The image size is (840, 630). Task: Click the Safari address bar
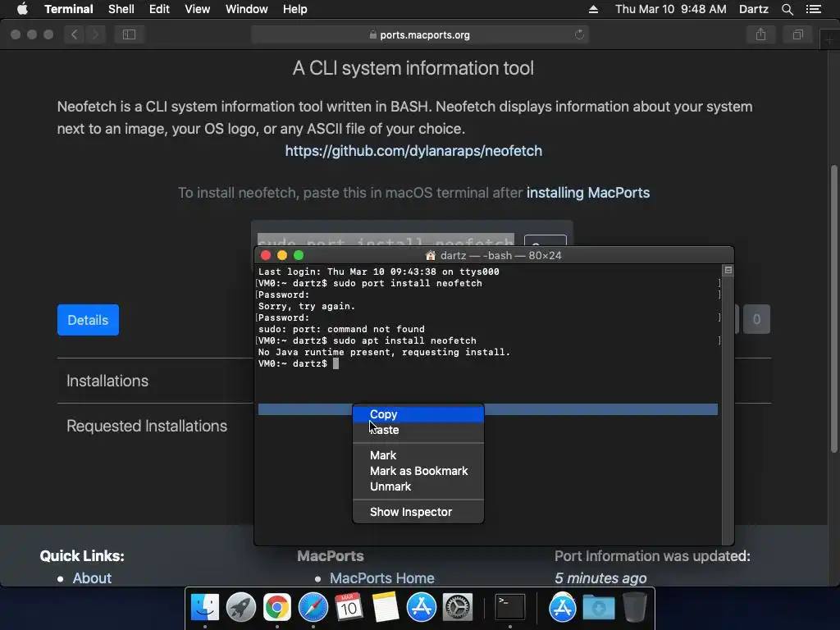point(420,34)
